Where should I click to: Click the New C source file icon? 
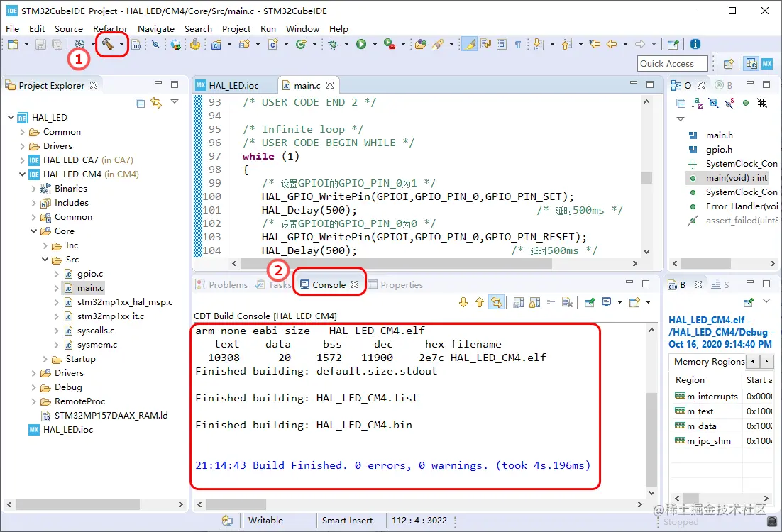coord(272,45)
